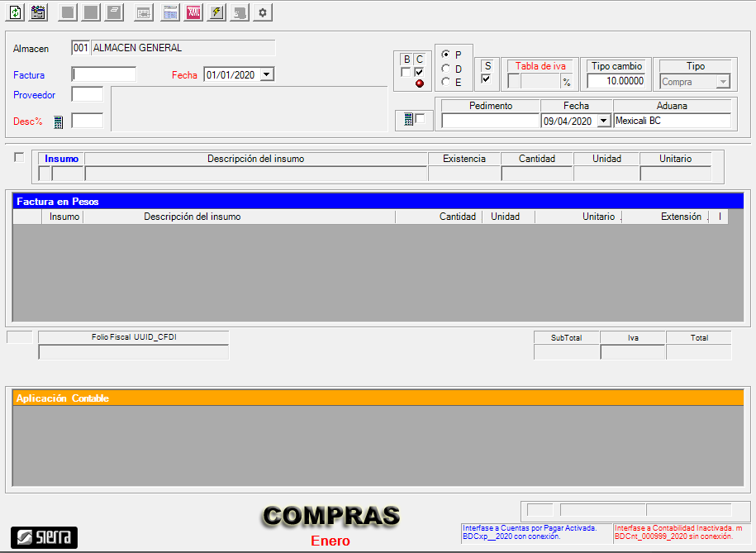Click the yellow lightning bolt icon
Image resolution: width=756 pixels, height=553 pixels.
216,12
